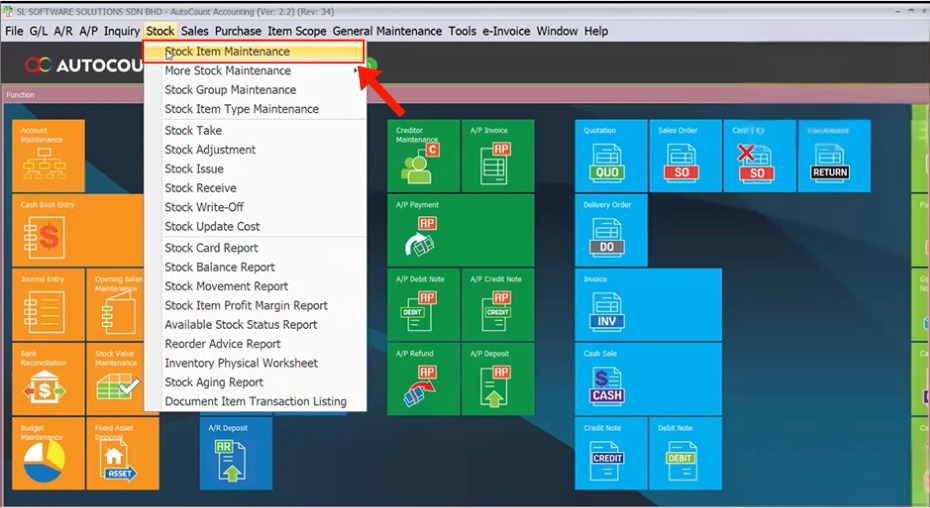Viewport: 930px width, 508px height.
Task: Open the Account Maintenance tile
Action: pyautogui.click(x=49, y=156)
